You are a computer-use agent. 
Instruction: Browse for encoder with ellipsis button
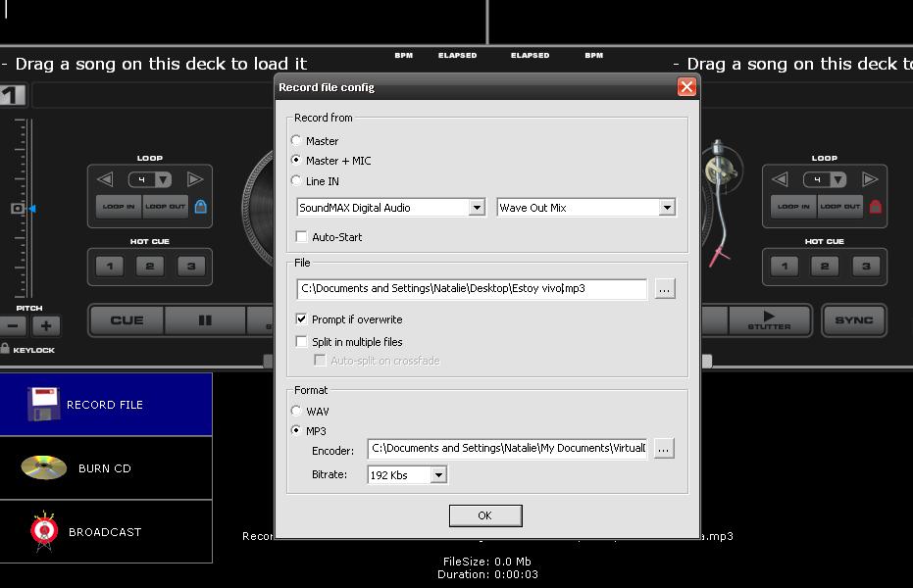click(x=664, y=449)
